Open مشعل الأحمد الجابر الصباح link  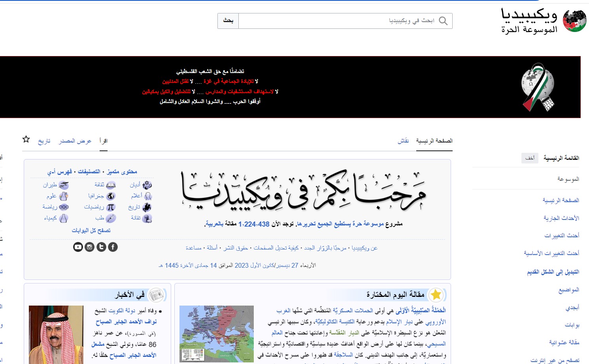pyautogui.click(x=124, y=350)
